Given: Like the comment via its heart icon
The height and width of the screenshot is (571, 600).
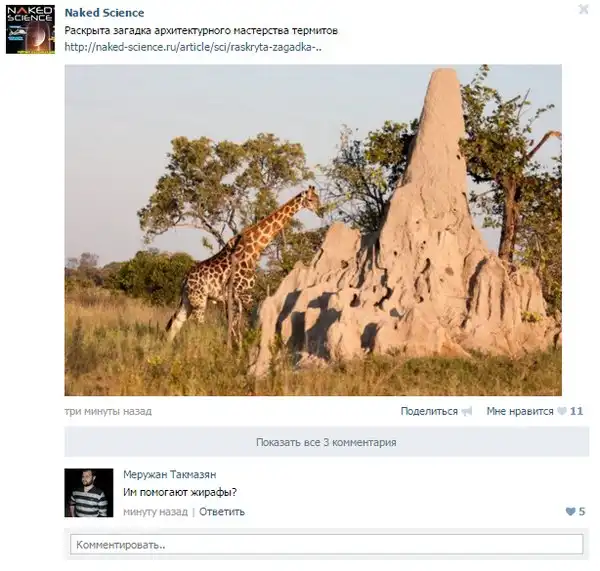Looking at the screenshot, I should pos(570,512).
